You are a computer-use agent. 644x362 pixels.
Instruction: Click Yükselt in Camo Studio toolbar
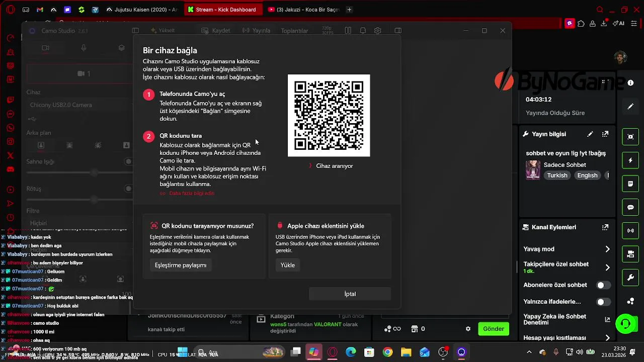pyautogui.click(x=163, y=31)
